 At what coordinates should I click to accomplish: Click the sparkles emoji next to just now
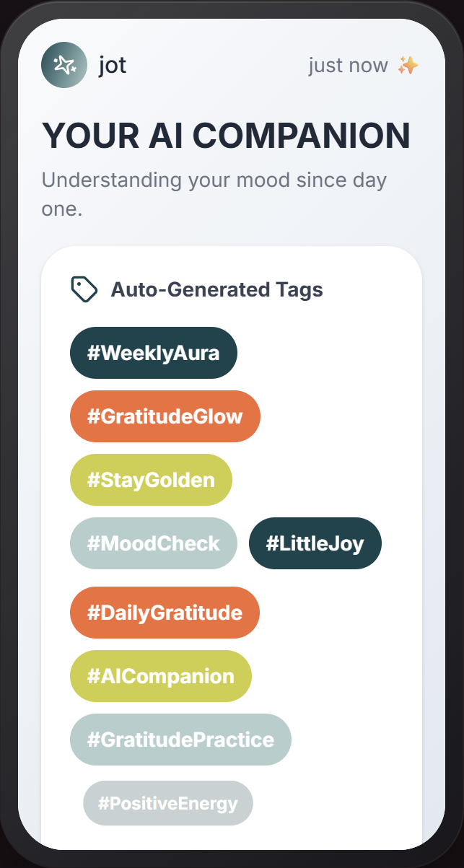click(408, 66)
